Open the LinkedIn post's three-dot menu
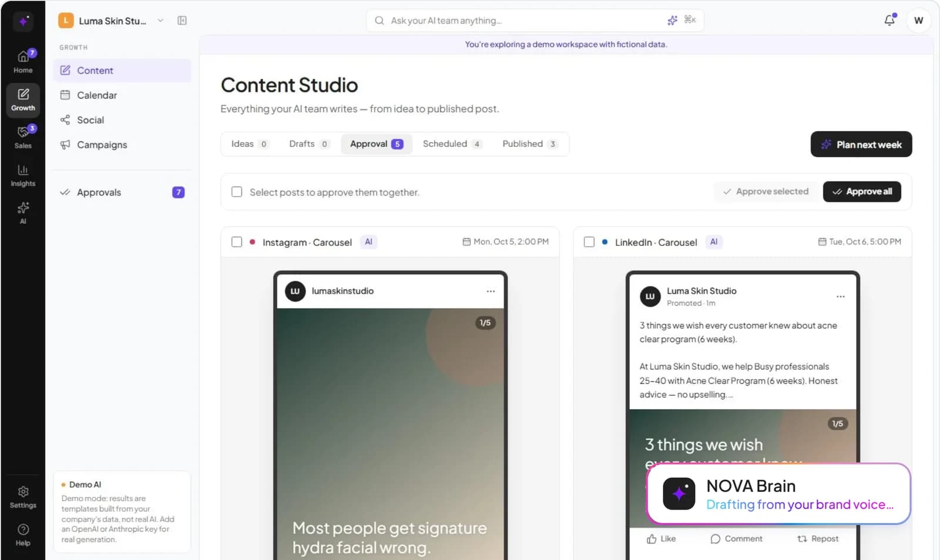The image size is (940, 560). click(840, 296)
